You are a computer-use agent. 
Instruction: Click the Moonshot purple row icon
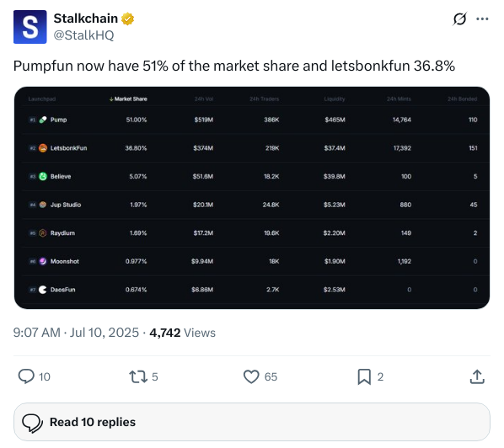43,261
